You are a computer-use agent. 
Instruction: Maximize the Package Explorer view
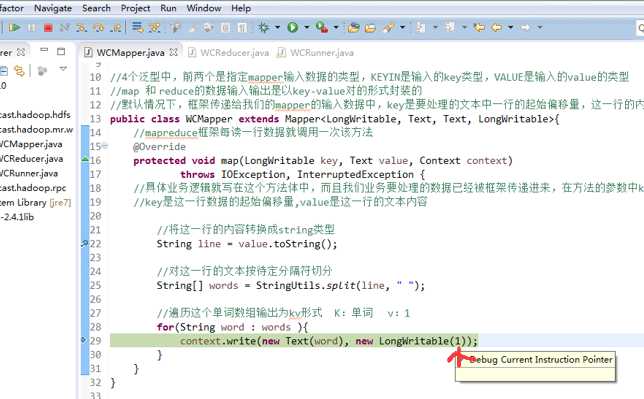point(61,51)
